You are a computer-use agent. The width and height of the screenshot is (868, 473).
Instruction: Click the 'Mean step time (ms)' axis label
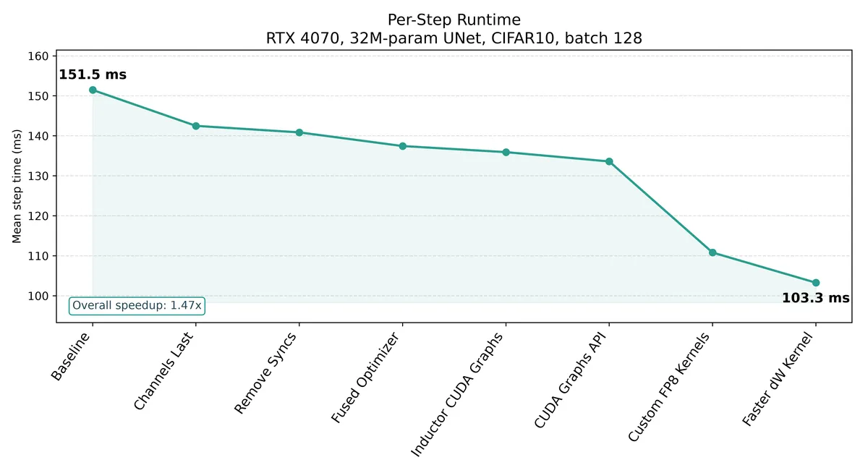(x=17, y=186)
